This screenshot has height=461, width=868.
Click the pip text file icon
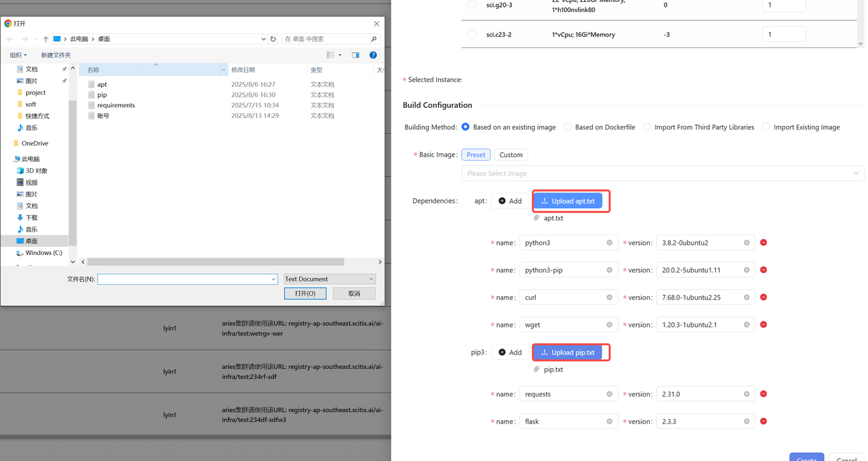[92, 95]
